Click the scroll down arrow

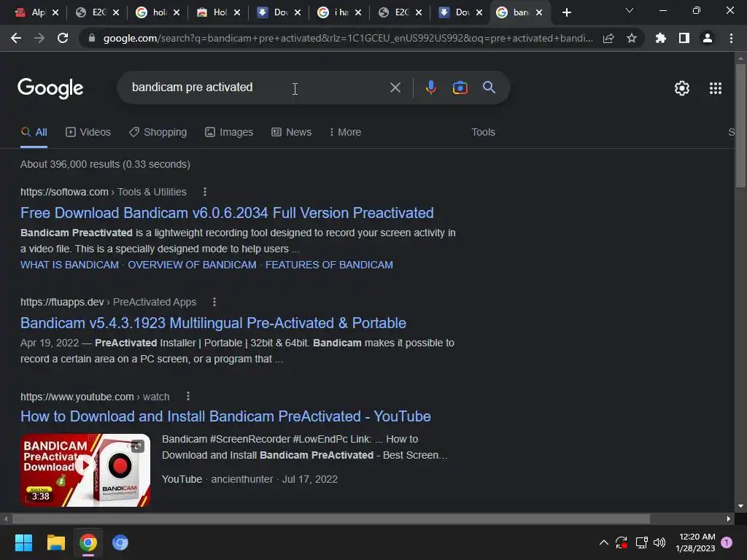(x=740, y=506)
